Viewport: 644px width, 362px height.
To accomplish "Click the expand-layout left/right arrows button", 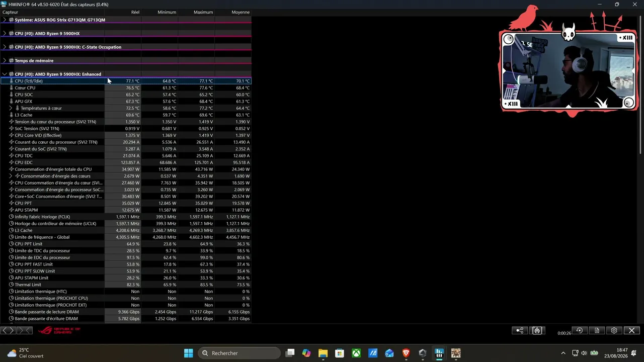I will pyautogui.click(x=8, y=330).
